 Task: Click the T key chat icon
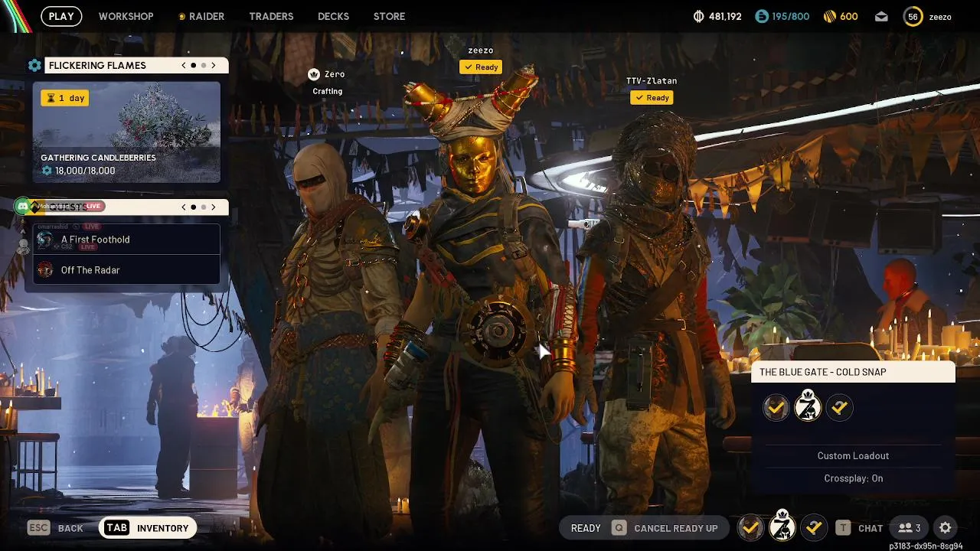click(843, 528)
